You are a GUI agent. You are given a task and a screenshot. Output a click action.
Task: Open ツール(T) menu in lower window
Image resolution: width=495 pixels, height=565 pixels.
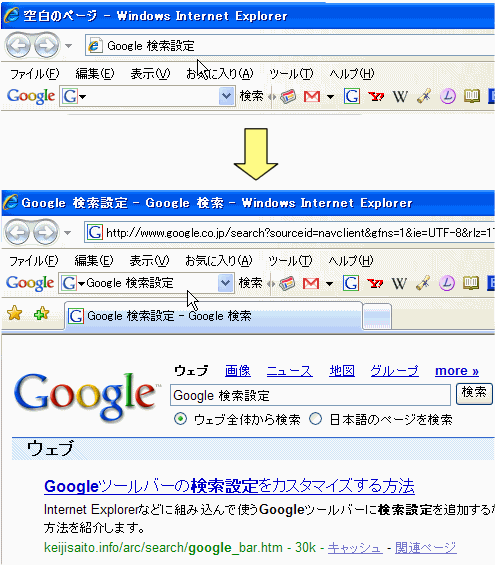coord(290,261)
